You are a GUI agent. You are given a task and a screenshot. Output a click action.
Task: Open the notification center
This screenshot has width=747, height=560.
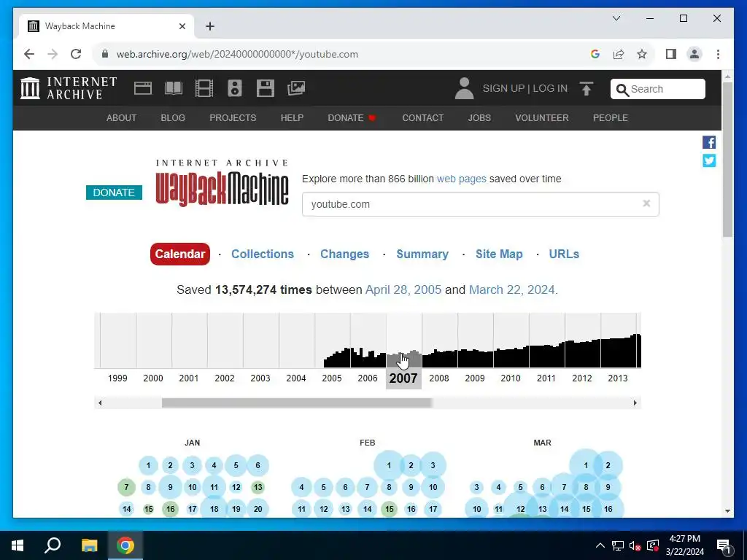click(x=724, y=545)
